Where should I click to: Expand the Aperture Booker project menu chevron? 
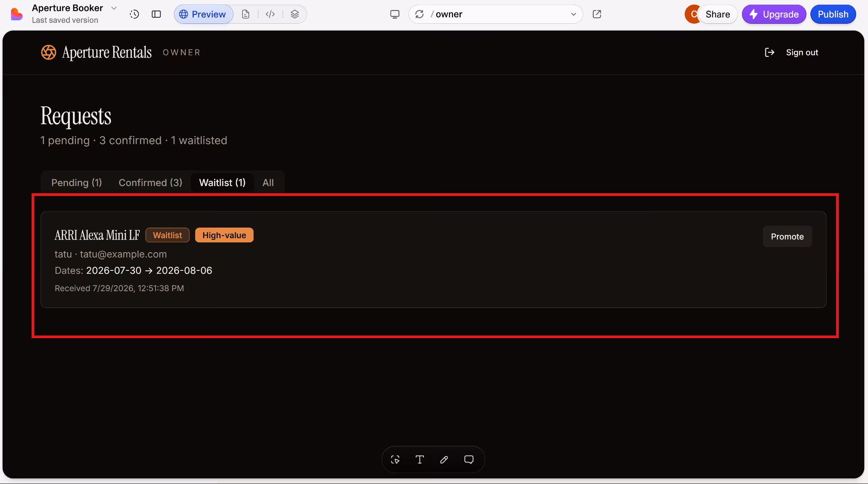pyautogui.click(x=114, y=8)
